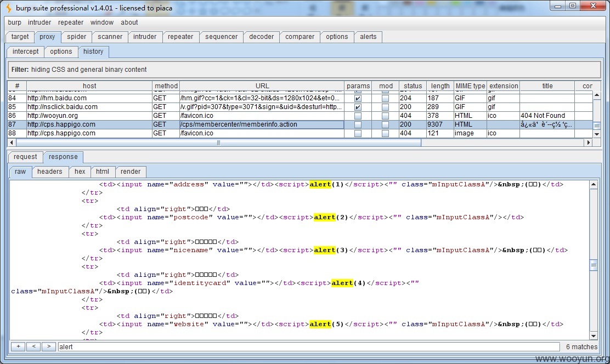Open the repeater tool tab
This screenshot has height=364, width=610.
(180, 37)
